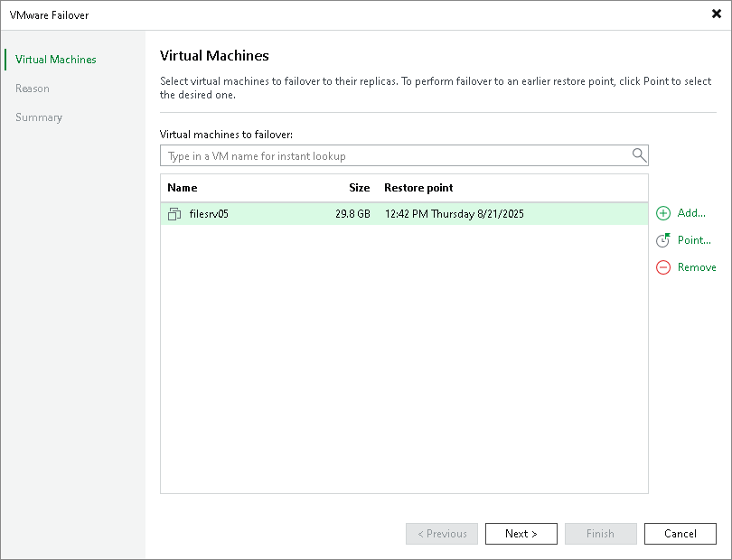Click the magnifying glass search icon
Screen dimensions: 732x560
click(x=639, y=155)
